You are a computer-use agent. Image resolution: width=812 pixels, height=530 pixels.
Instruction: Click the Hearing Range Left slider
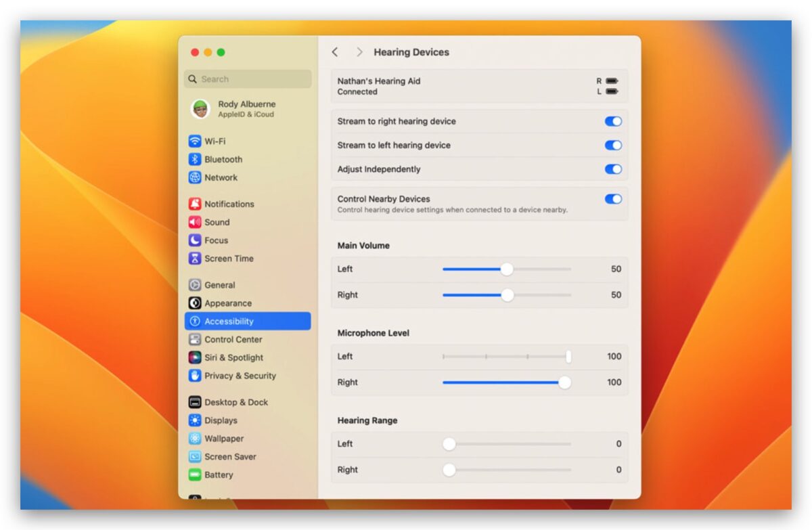[507, 444]
